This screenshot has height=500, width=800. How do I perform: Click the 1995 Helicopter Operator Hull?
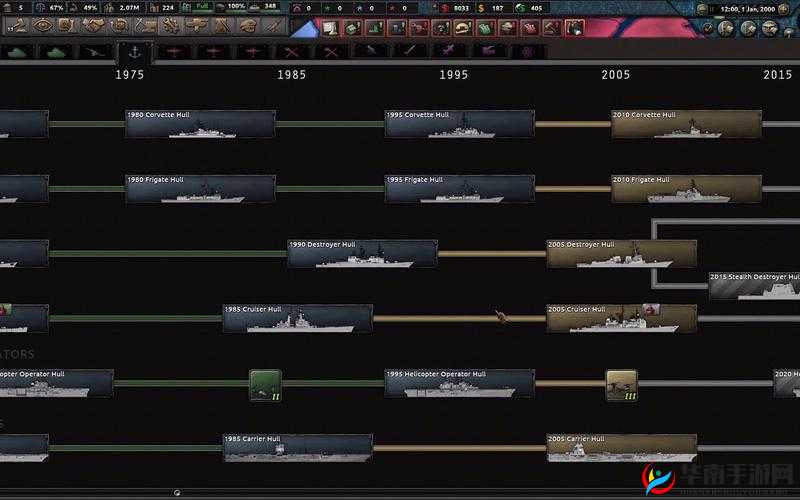459,383
